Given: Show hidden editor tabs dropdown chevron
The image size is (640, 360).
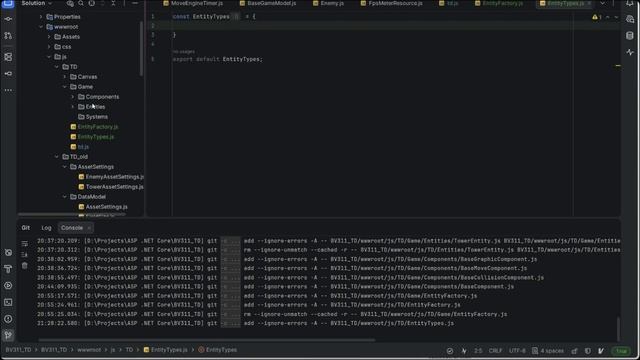Looking at the screenshot, I should (x=602, y=3).
